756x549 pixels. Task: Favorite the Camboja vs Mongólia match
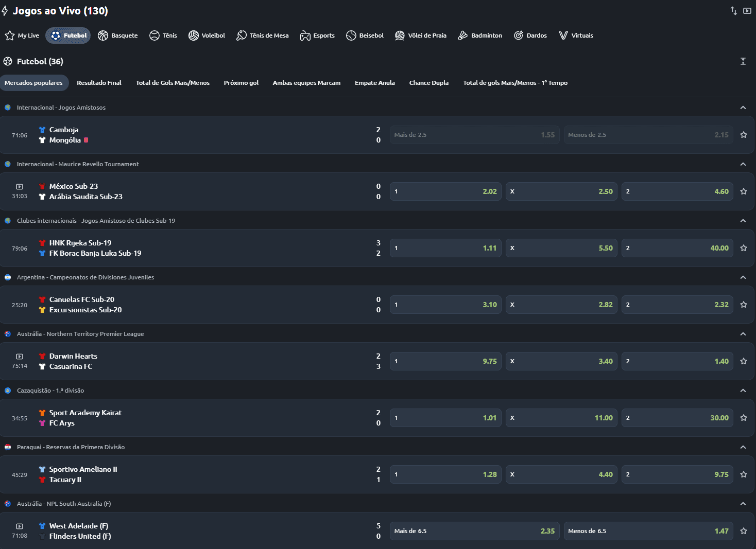coord(743,135)
